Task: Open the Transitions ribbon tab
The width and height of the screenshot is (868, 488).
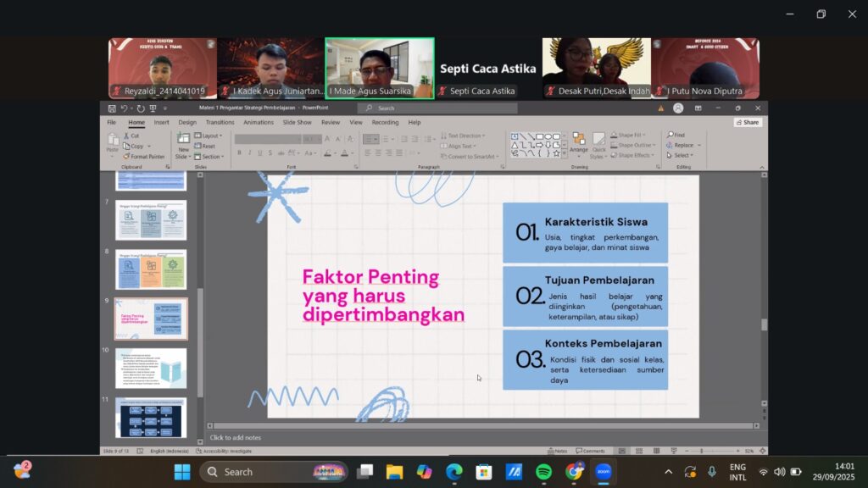Action: click(x=220, y=122)
